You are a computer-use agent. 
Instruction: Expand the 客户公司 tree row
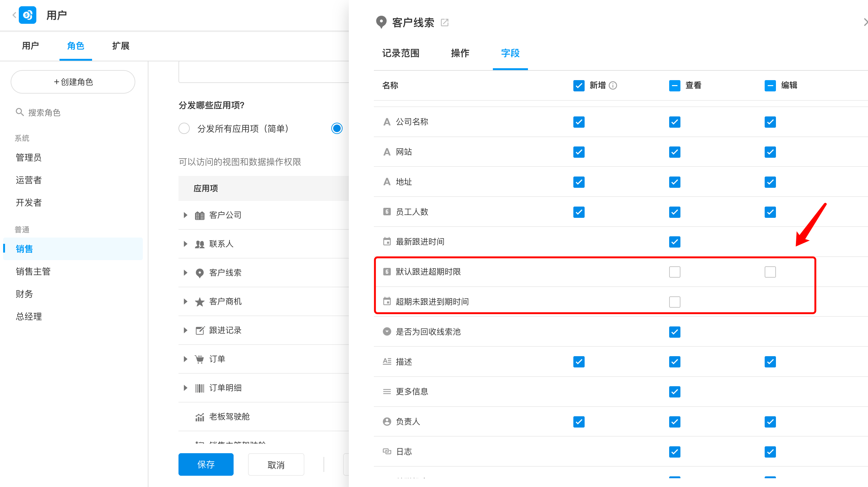(x=185, y=215)
